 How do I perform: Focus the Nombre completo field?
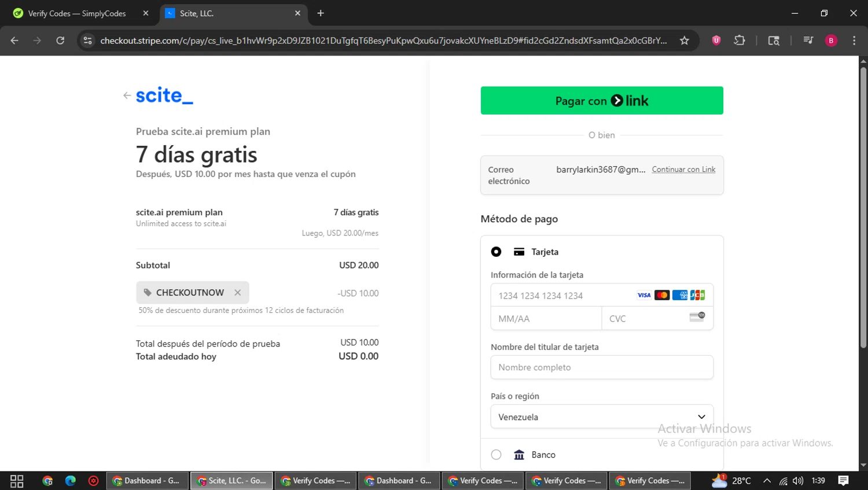(602, 367)
